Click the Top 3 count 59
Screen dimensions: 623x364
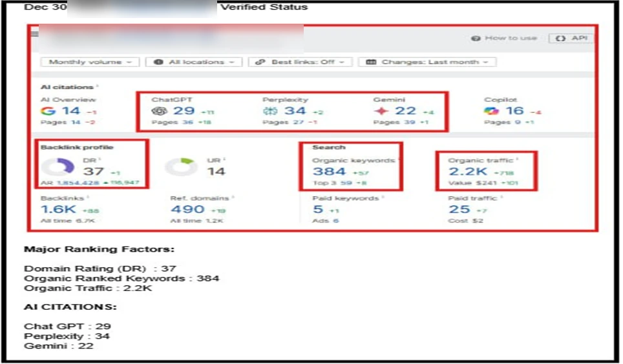tap(346, 183)
